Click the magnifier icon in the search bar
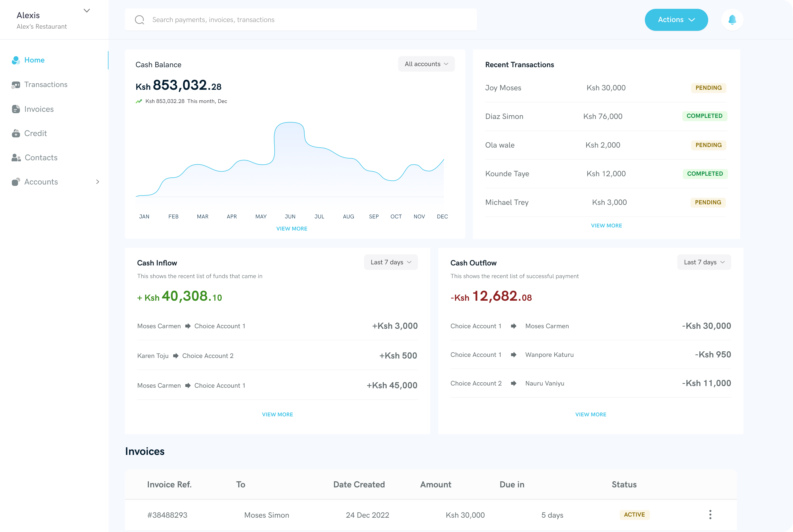 point(139,20)
